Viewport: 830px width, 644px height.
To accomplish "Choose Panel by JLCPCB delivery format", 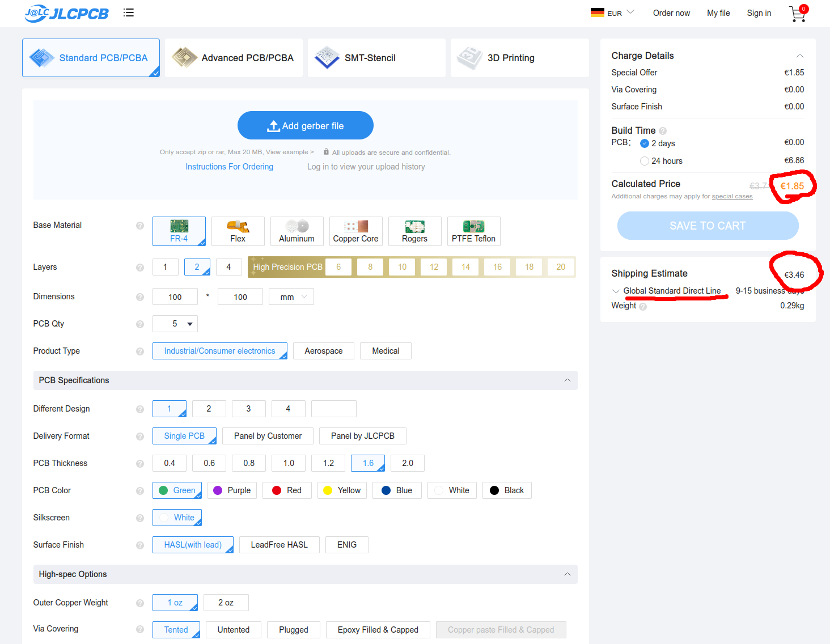I will 363,436.
